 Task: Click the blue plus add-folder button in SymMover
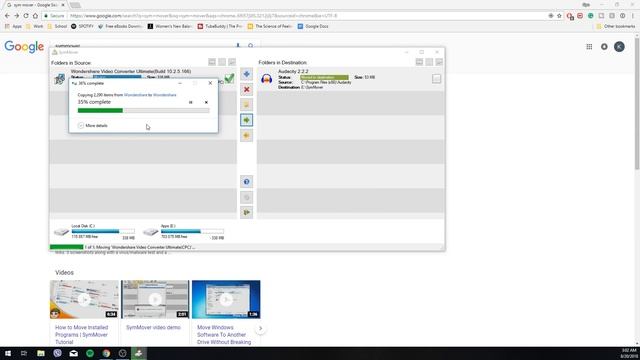click(247, 74)
